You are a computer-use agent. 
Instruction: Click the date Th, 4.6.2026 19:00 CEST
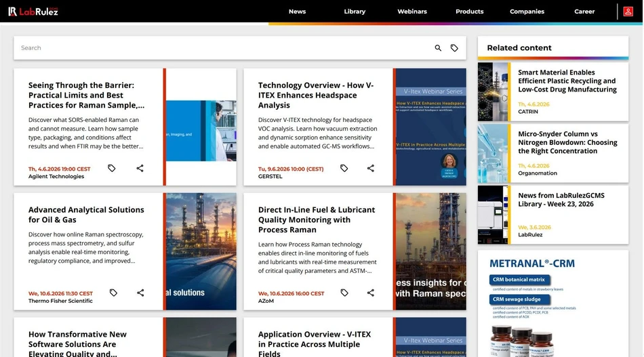point(59,169)
